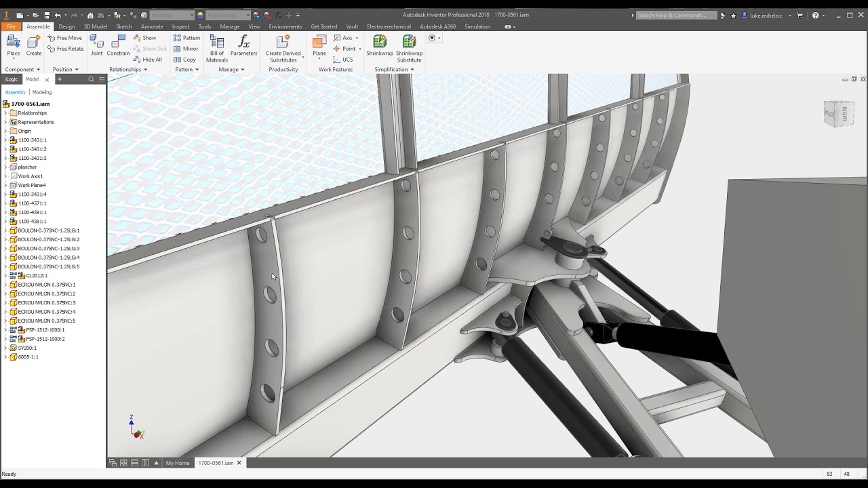868x488 pixels.
Task: Click the My Home document tab
Action: [x=178, y=463]
